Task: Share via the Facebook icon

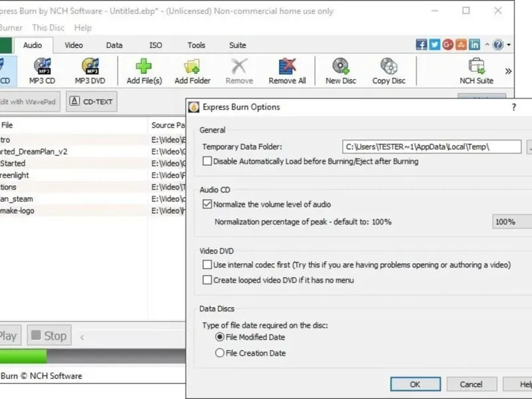Action: pos(422,45)
